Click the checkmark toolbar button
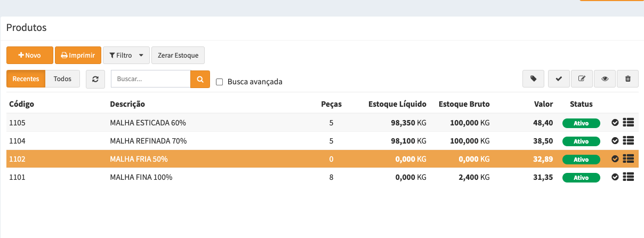The width and height of the screenshot is (644, 238). 559,79
